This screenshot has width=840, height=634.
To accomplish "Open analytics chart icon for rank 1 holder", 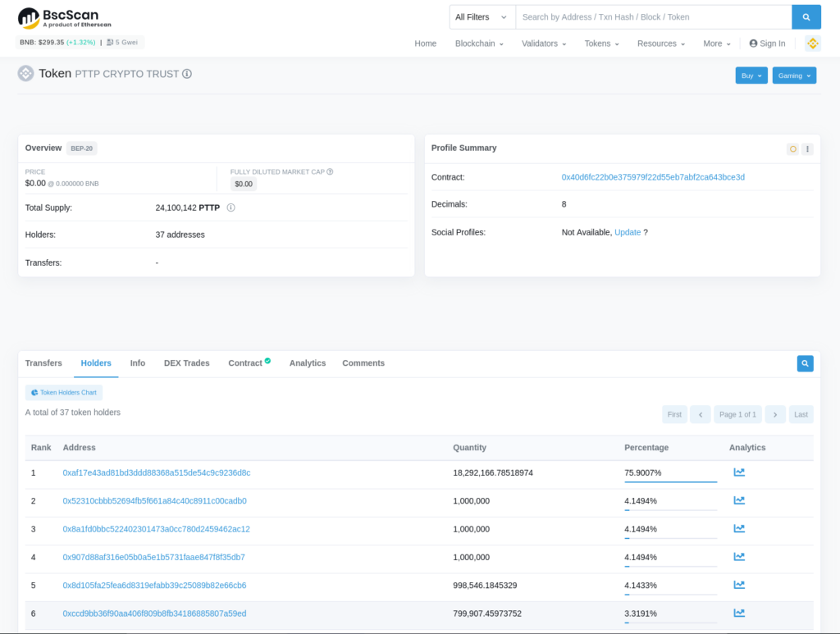I will [x=739, y=472].
